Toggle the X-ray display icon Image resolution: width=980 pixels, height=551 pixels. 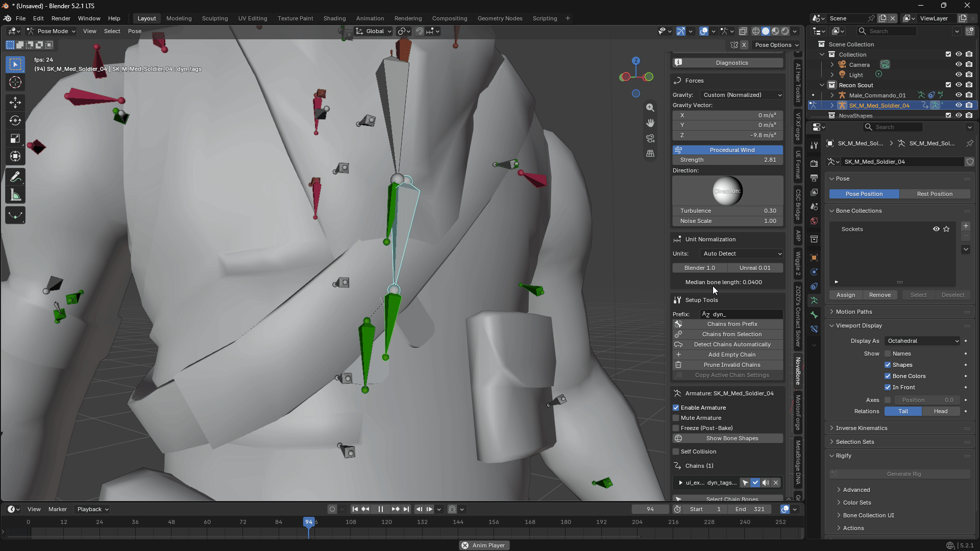click(x=743, y=31)
